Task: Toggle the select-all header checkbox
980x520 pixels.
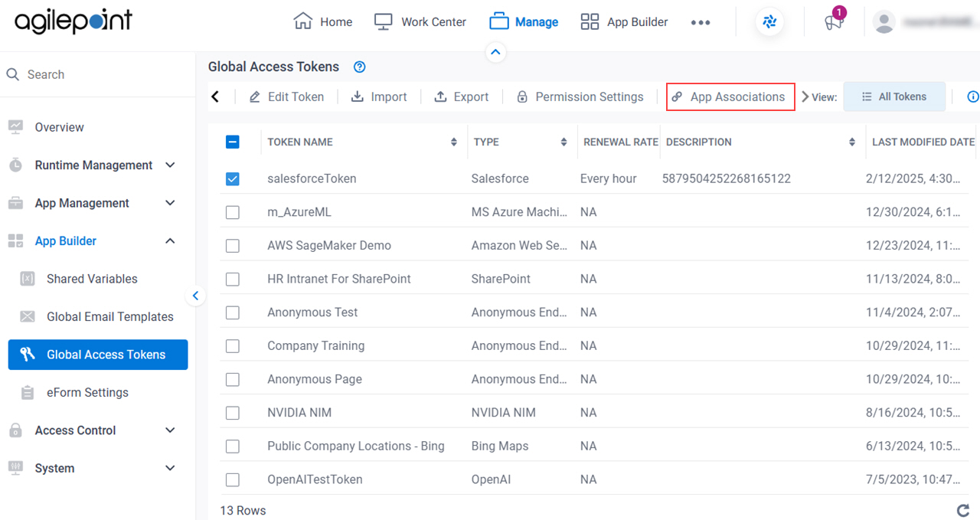Action: point(233,142)
